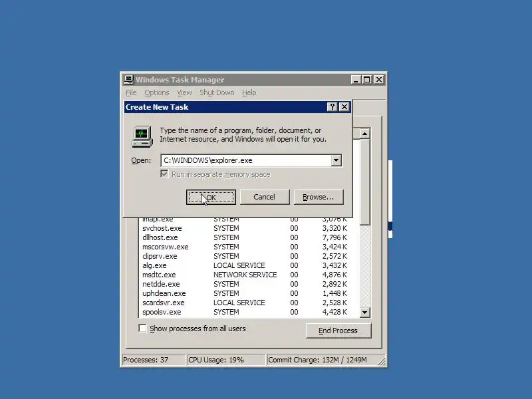Click the Task Manager resize grip corner
532x399 pixels.
coord(382,362)
